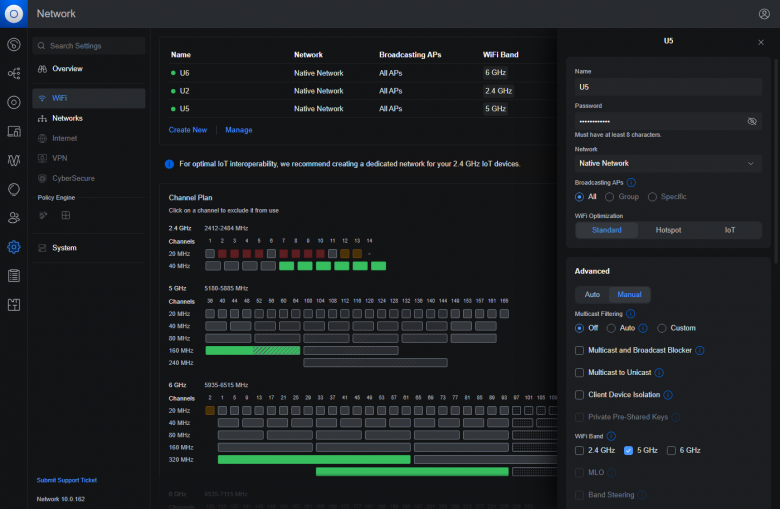Open the Networks settings section
Screen dimensions: 780x509
(x=67, y=118)
